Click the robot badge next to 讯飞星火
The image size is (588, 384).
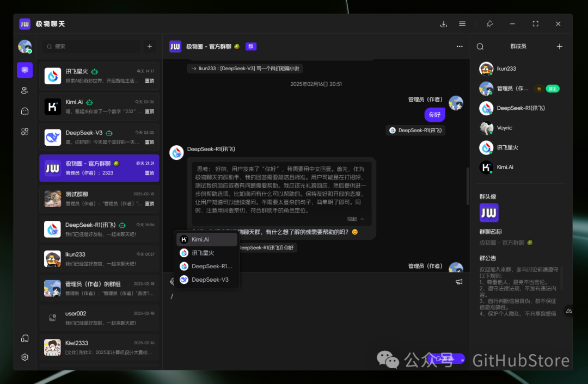(95, 72)
